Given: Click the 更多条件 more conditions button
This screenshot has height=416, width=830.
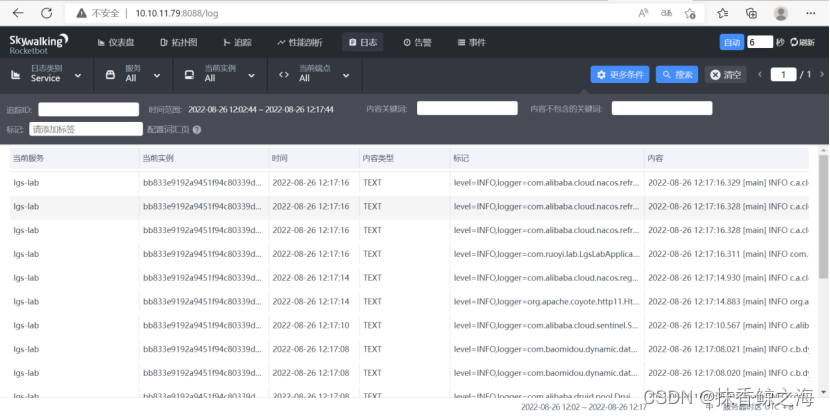Looking at the screenshot, I should 620,75.
